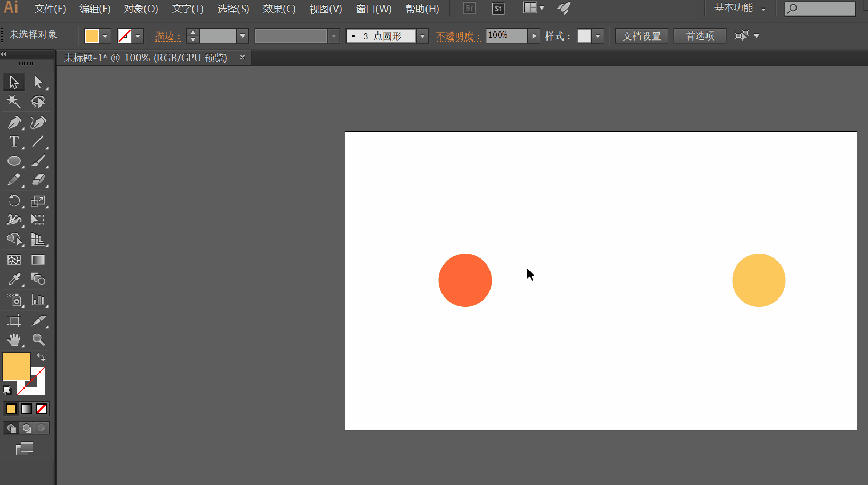This screenshot has width=868, height=485.
Task: Click the yellow fill swatch in the toolbox
Action: click(x=16, y=367)
